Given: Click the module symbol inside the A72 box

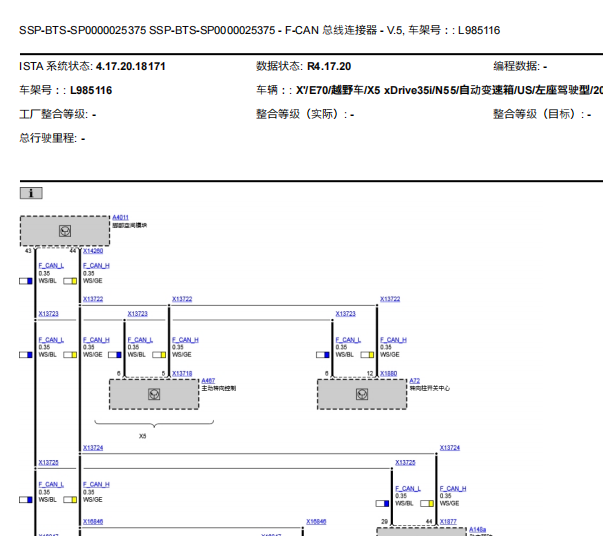Looking at the screenshot, I should [362, 394].
